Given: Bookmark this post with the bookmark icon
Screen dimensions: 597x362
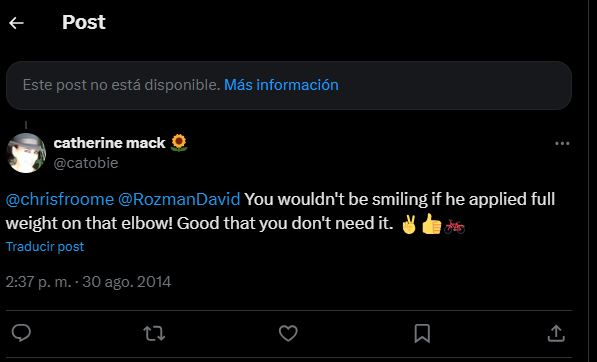Looking at the screenshot, I should click(x=422, y=333).
